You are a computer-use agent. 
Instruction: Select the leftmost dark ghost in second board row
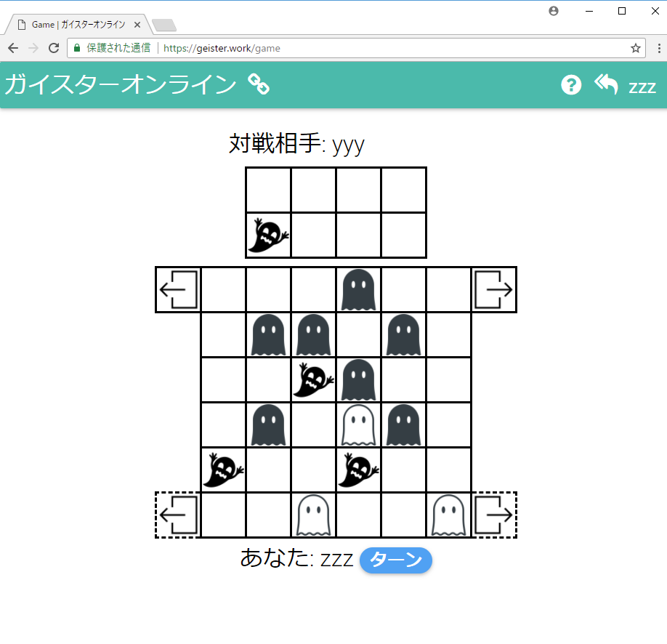268,334
